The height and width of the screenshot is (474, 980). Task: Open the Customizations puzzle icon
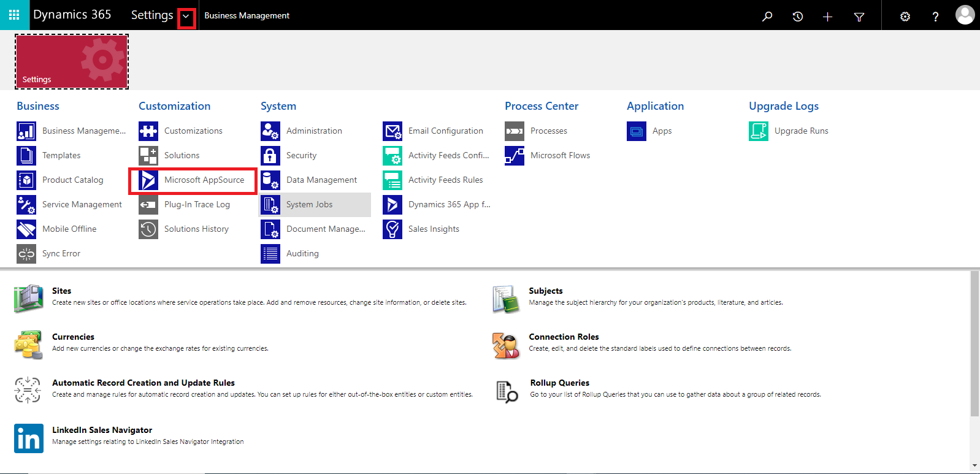[148, 131]
